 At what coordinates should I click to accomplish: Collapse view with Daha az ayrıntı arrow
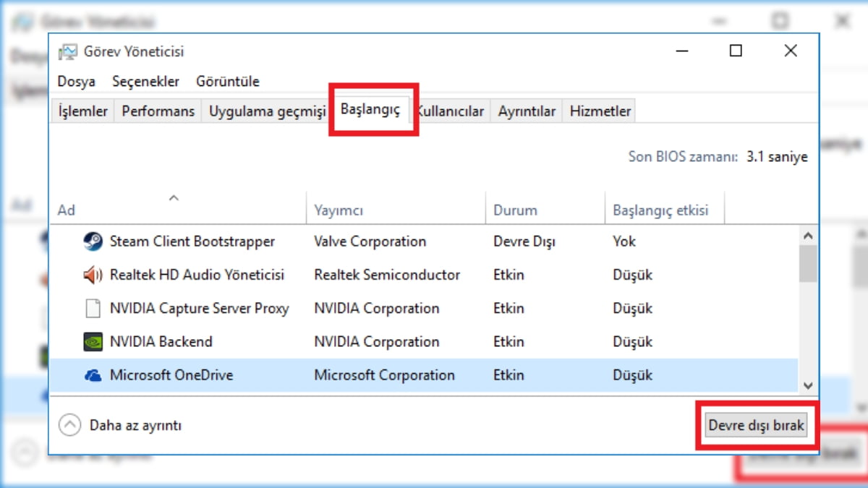69,425
